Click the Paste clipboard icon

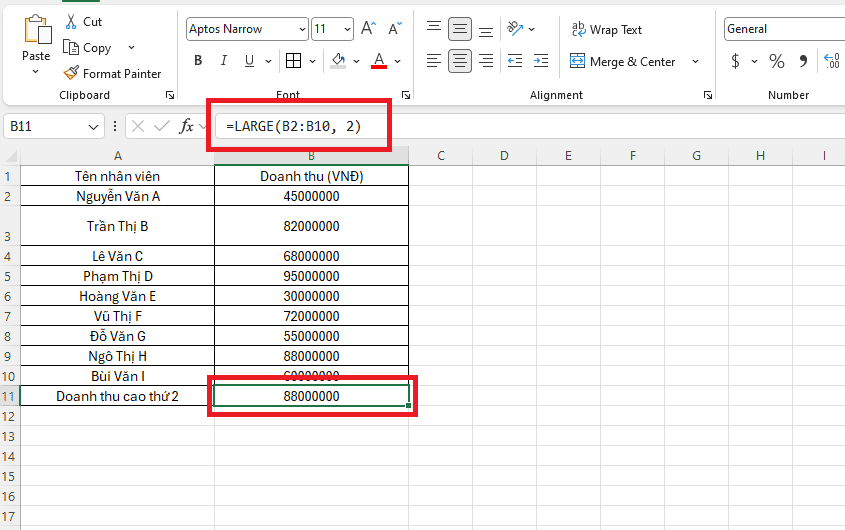coord(37,30)
